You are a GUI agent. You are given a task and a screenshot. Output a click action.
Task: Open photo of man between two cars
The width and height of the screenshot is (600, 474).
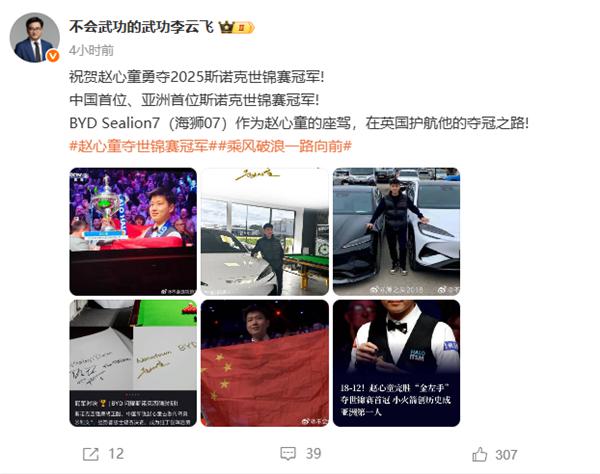click(x=396, y=231)
